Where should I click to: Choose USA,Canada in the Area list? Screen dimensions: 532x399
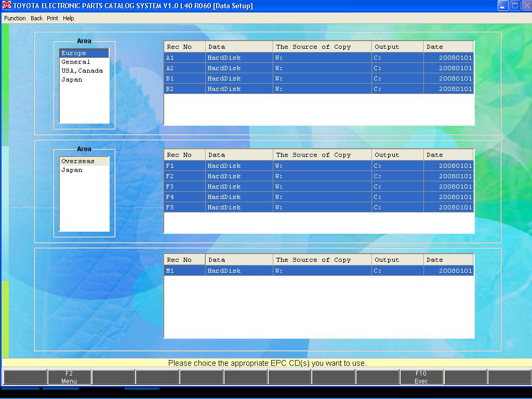pos(82,71)
